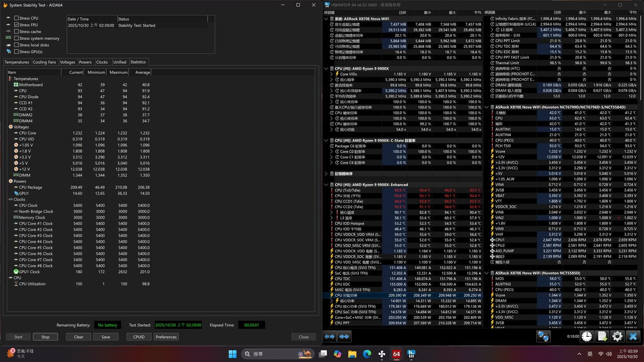Switch to the Unified tab

(x=120, y=62)
